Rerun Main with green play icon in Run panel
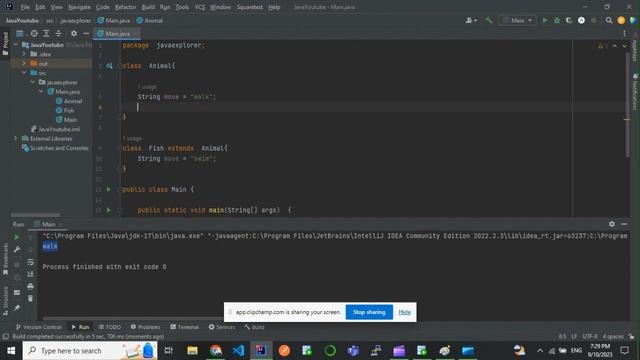This screenshot has height=360, width=640. [x=17, y=237]
